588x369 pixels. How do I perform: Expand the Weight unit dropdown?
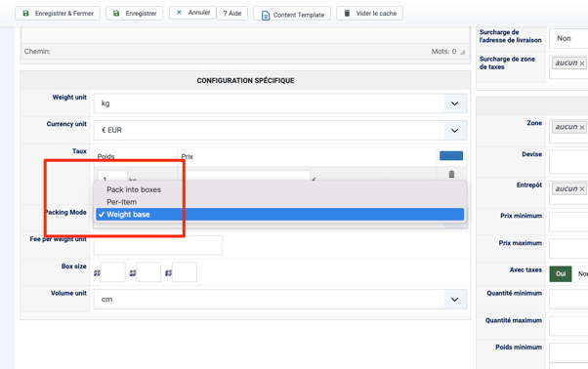pos(455,103)
